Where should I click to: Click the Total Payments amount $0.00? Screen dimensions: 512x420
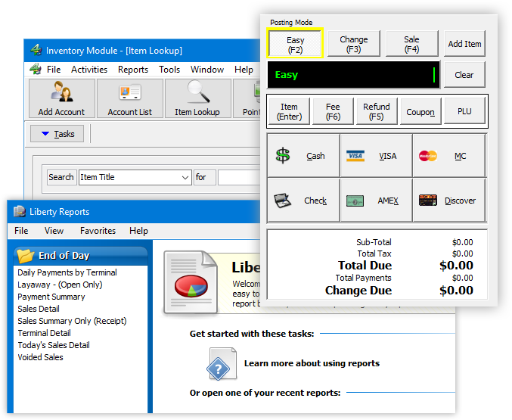(462, 278)
